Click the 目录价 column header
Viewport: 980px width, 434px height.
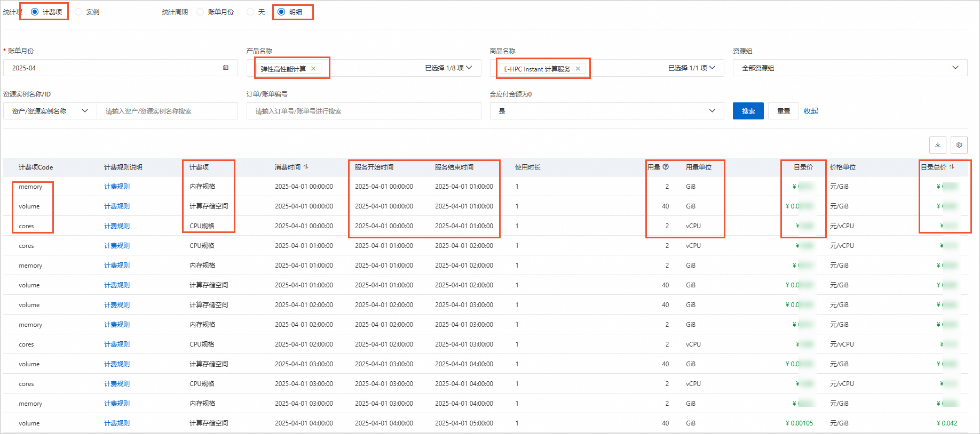(803, 167)
